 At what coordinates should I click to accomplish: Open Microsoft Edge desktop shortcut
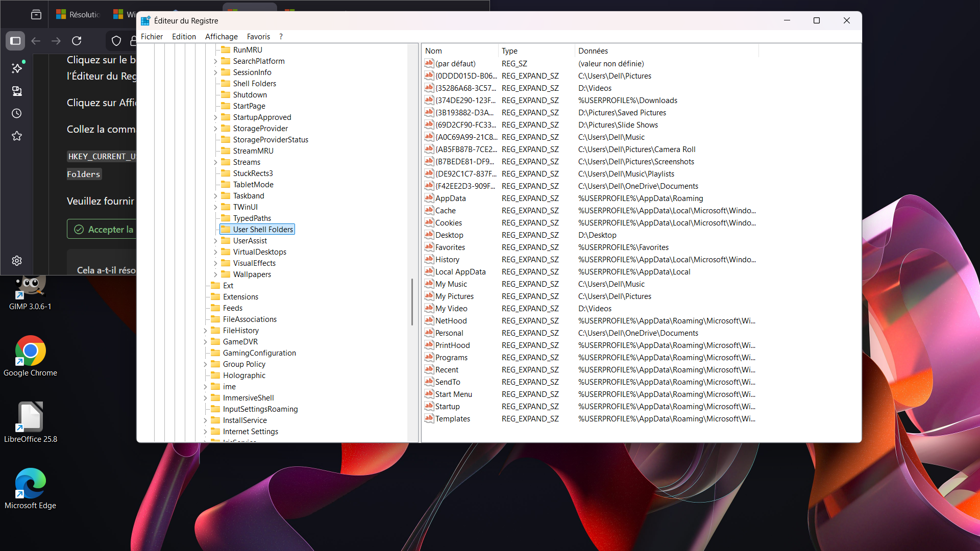pyautogui.click(x=30, y=489)
